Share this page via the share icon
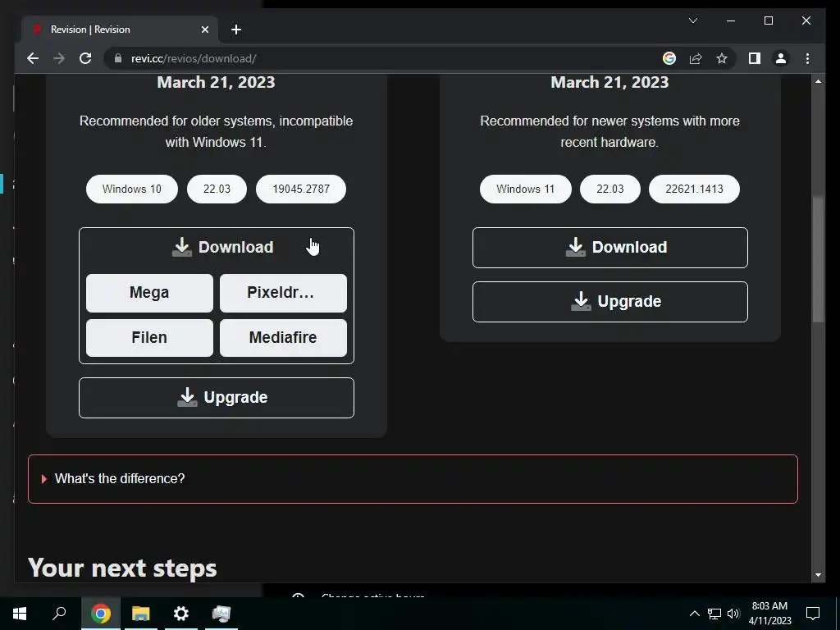 [696, 58]
